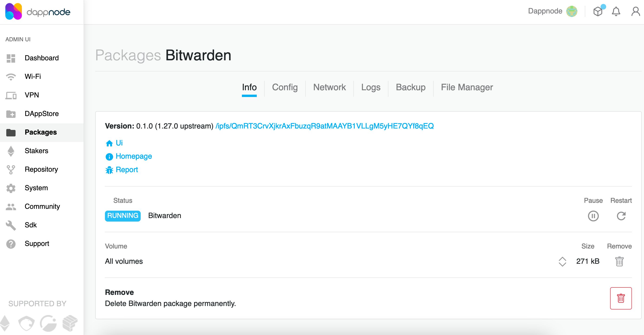The height and width of the screenshot is (335, 644).
Task: Open the user profile icon
Action: pyautogui.click(x=636, y=11)
